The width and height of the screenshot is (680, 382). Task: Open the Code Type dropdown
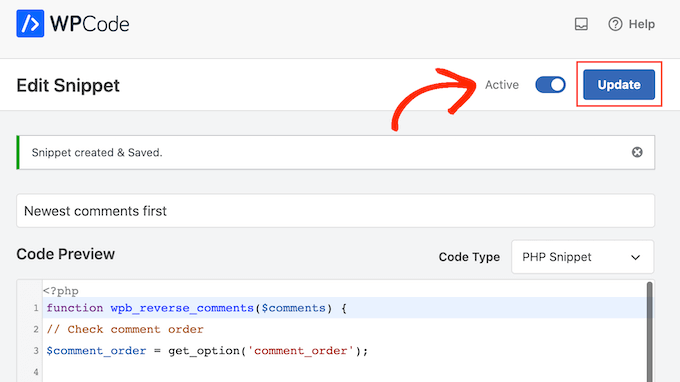582,257
